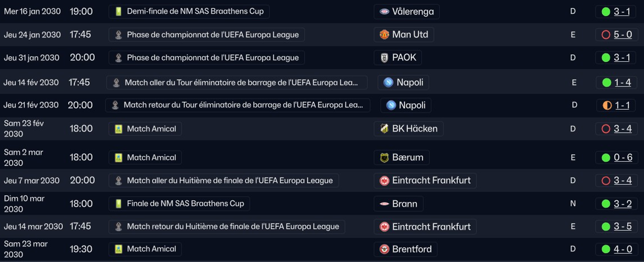Screen dimensions: 644x262
Task: Click the Bærum club crest icon
Action: pos(384,158)
